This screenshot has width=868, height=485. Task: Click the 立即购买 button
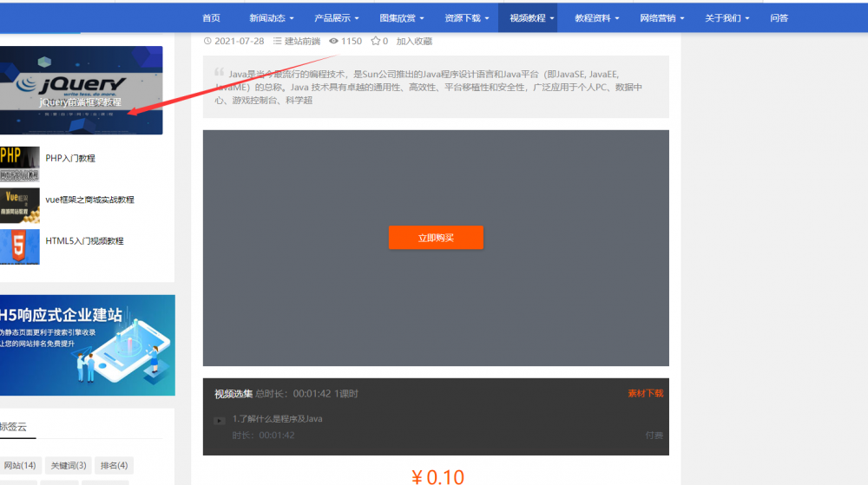(436, 237)
